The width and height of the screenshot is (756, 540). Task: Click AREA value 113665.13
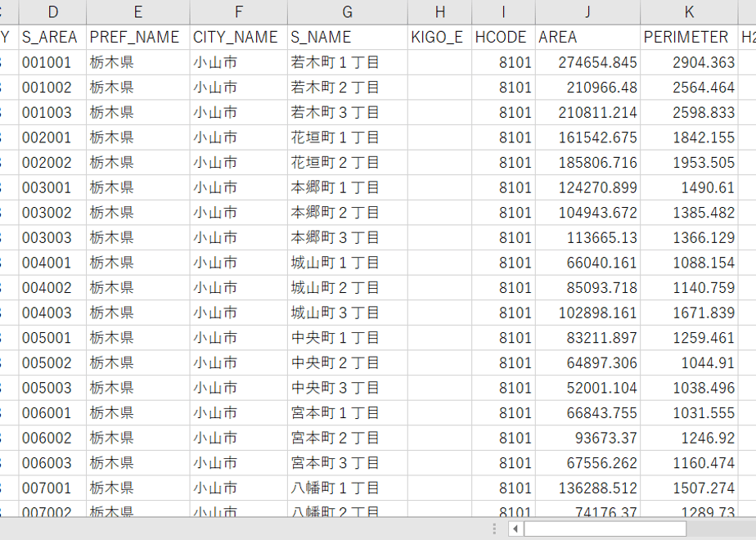[x=587, y=238]
